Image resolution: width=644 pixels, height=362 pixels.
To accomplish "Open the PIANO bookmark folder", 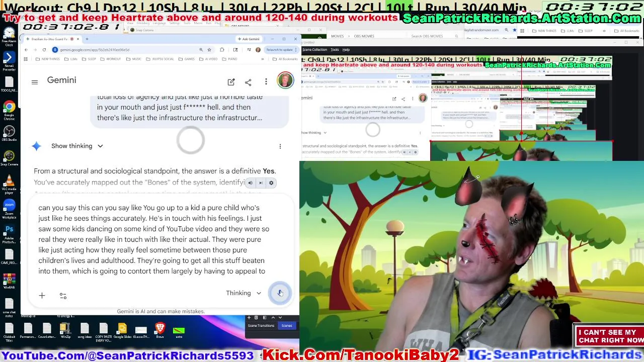I will (230, 59).
